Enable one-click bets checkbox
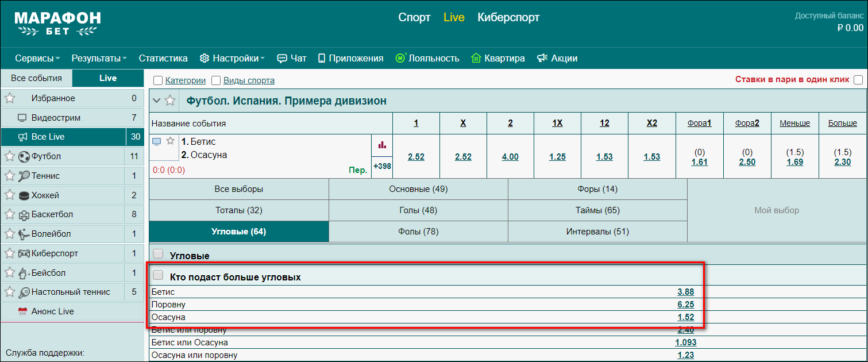 pos(858,80)
